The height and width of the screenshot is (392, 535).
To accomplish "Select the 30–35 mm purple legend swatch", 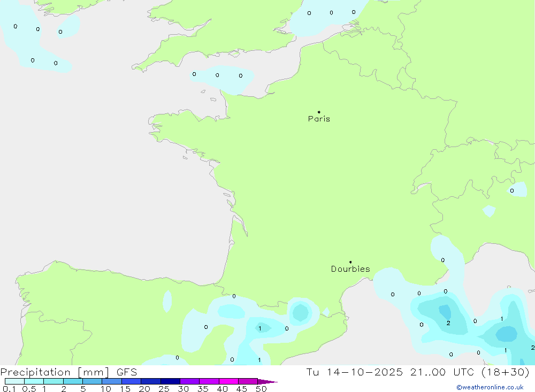I will (x=190, y=381).
